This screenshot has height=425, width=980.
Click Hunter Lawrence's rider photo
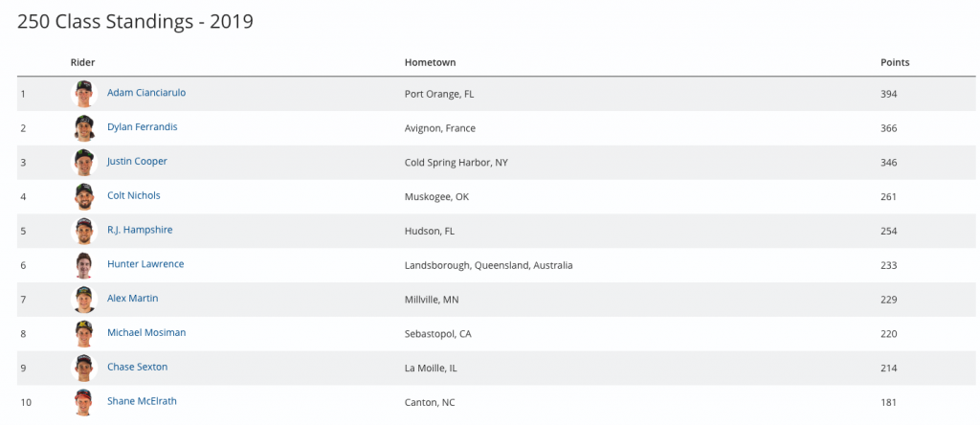85,265
